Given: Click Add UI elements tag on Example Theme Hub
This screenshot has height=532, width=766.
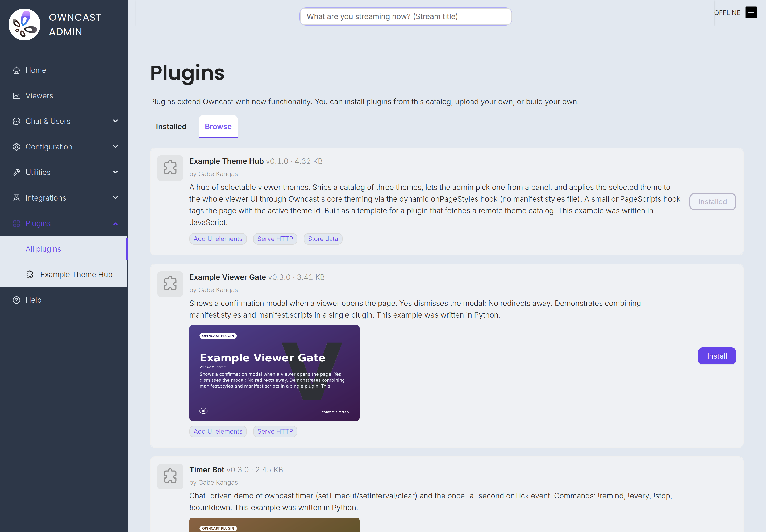Looking at the screenshot, I should [x=218, y=239].
